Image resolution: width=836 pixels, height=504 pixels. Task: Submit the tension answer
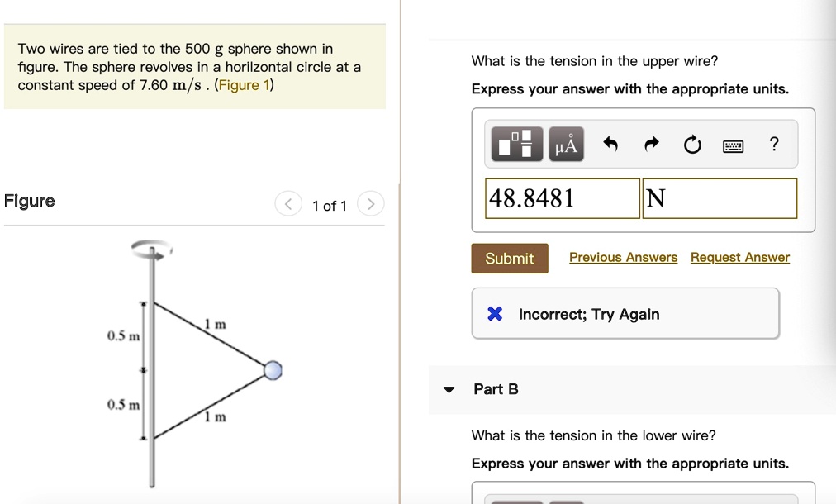(x=509, y=258)
